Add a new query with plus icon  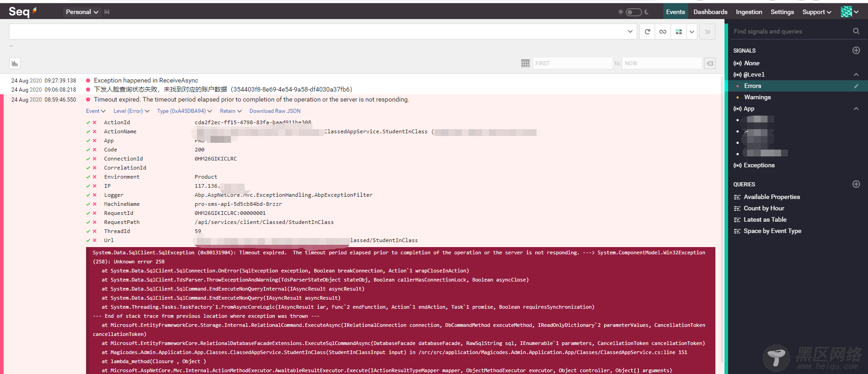point(856,184)
